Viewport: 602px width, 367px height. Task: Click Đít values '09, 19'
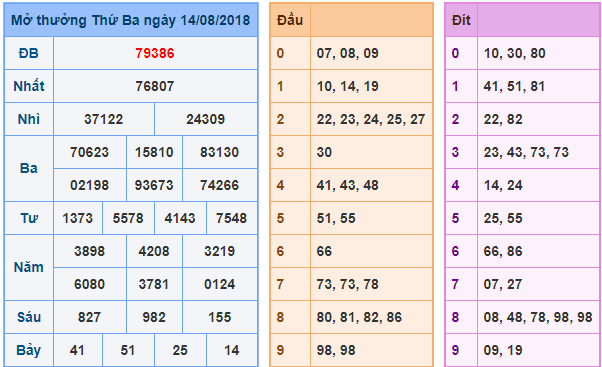tap(503, 350)
